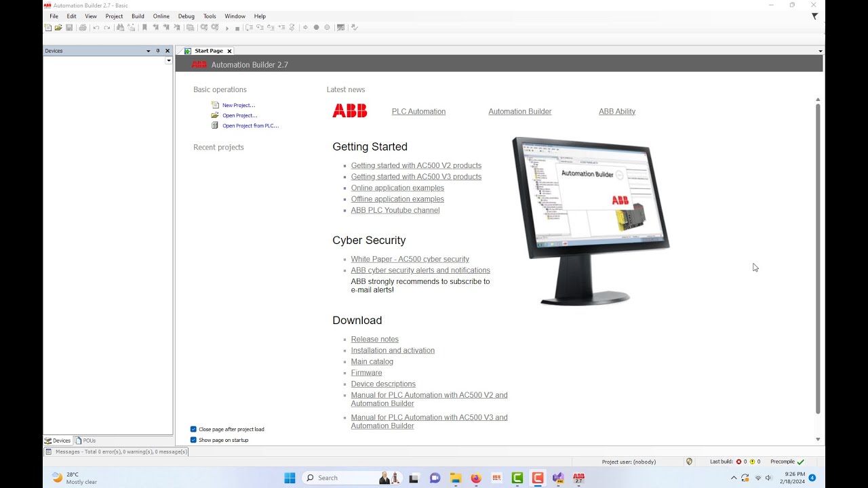Screen dimensions: 868x488
Task: Click the Open Project folder icon
Action: tap(215, 115)
